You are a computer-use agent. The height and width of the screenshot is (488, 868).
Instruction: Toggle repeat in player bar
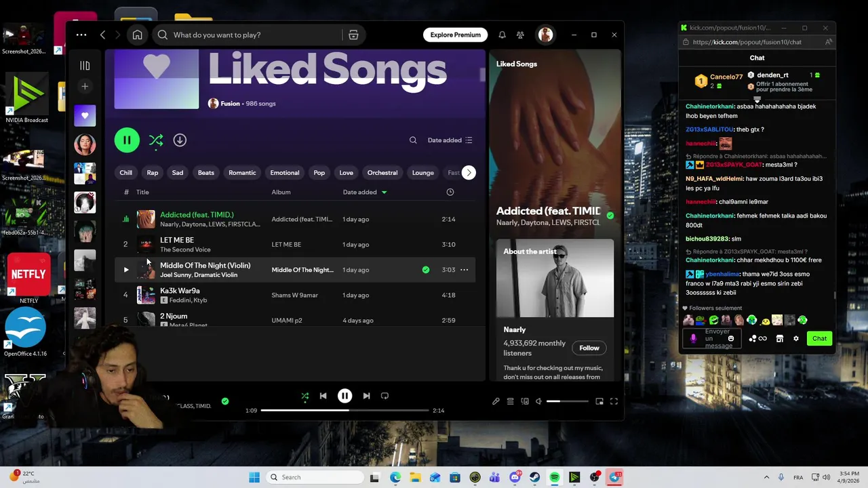point(384,396)
